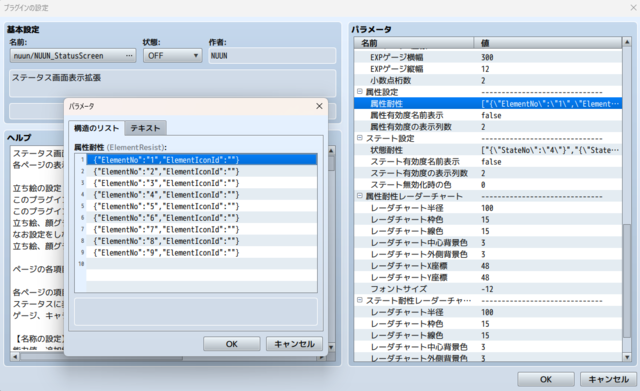Select the EXPゲージ横幅 parameter row

(x=488, y=57)
